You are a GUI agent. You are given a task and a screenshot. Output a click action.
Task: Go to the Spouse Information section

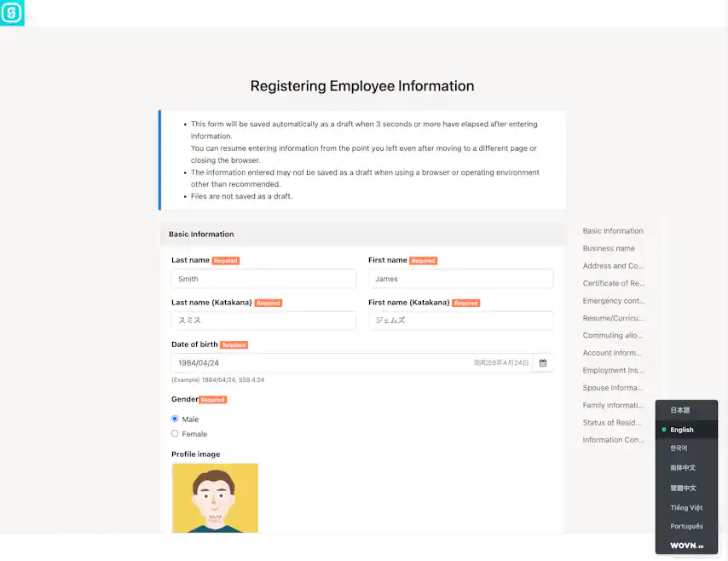(x=612, y=387)
